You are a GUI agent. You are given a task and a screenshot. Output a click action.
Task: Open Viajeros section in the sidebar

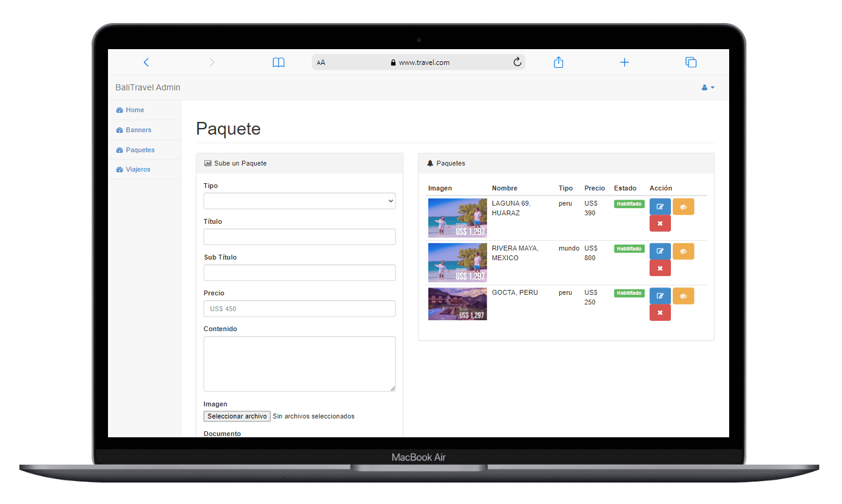[x=138, y=170]
